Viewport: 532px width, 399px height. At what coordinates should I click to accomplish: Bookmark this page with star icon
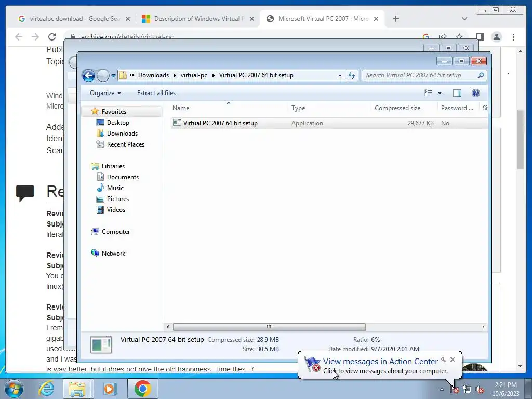(x=459, y=37)
